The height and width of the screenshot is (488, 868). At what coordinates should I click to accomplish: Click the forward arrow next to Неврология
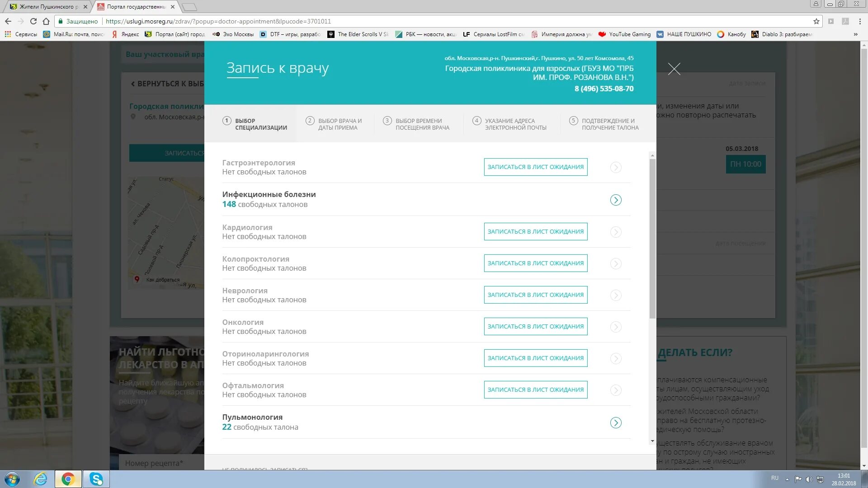[x=616, y=295]
